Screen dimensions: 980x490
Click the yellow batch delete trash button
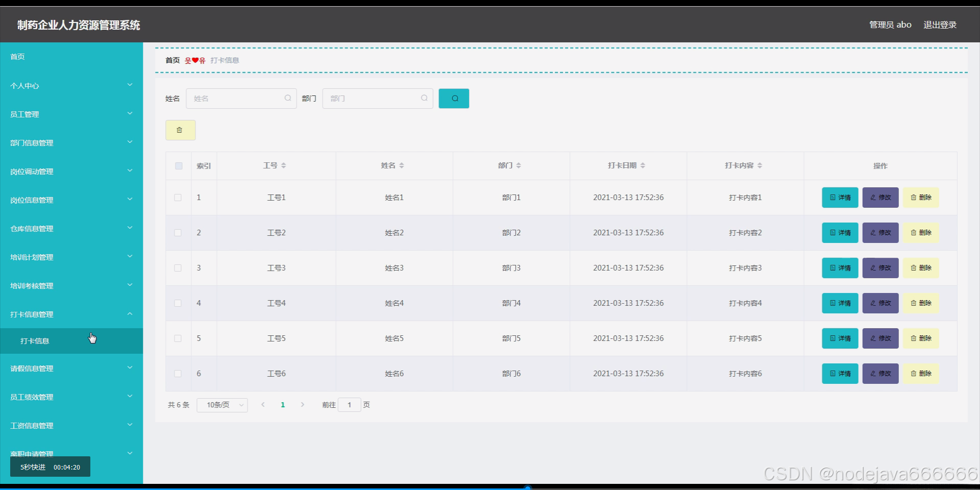pyautogui.click(x=180, y=130)
